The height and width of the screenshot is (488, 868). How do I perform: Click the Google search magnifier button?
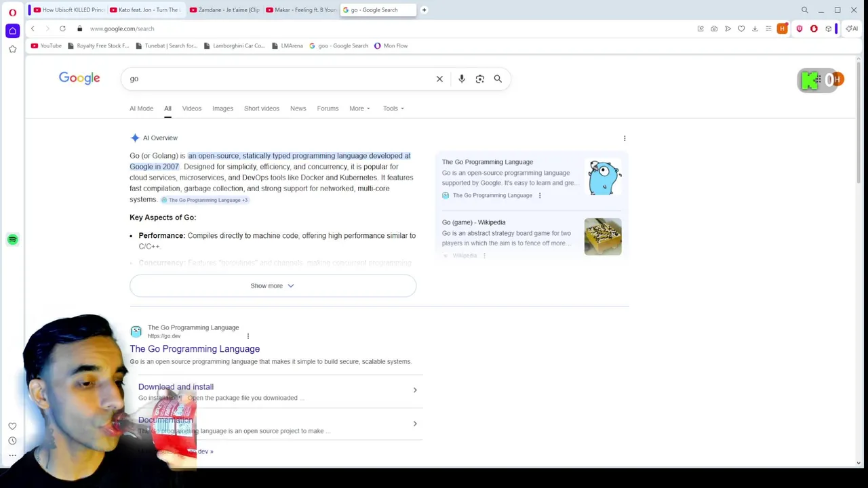coord(498,79)
